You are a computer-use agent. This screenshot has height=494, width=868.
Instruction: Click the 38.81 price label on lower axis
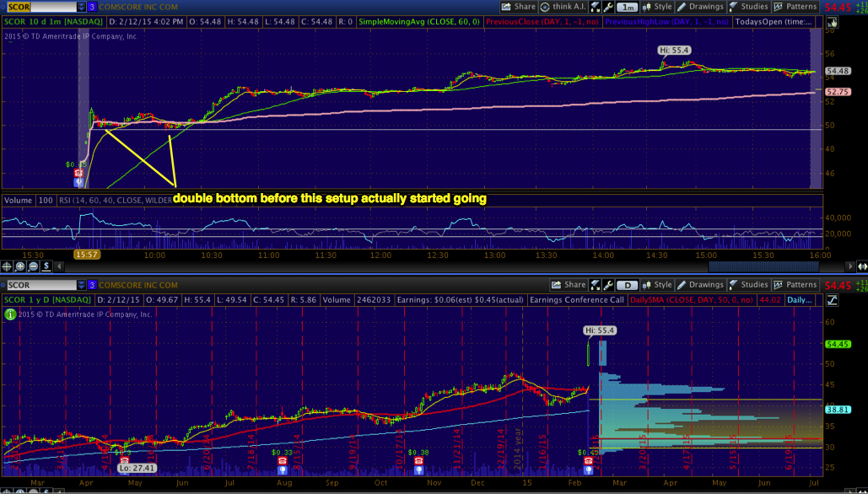(838, 410)
